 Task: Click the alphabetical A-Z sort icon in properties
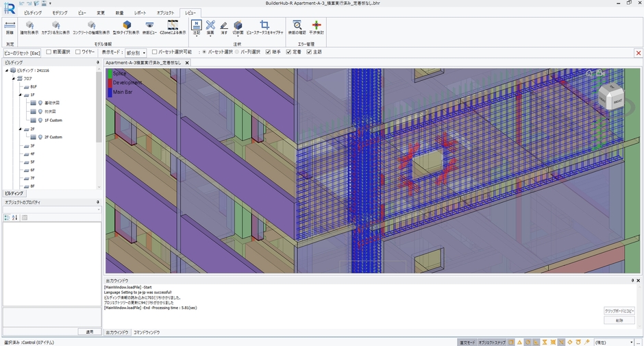(15, 217)
